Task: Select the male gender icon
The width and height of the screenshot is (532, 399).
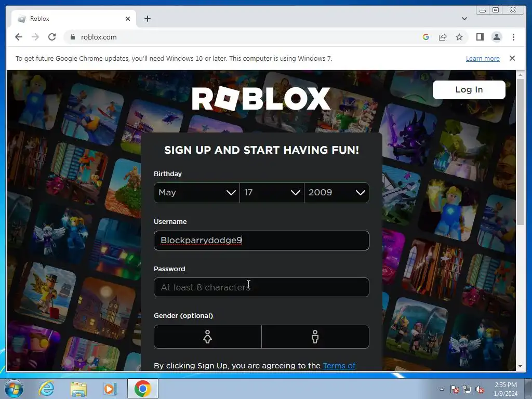Action: tap(315, 337)
